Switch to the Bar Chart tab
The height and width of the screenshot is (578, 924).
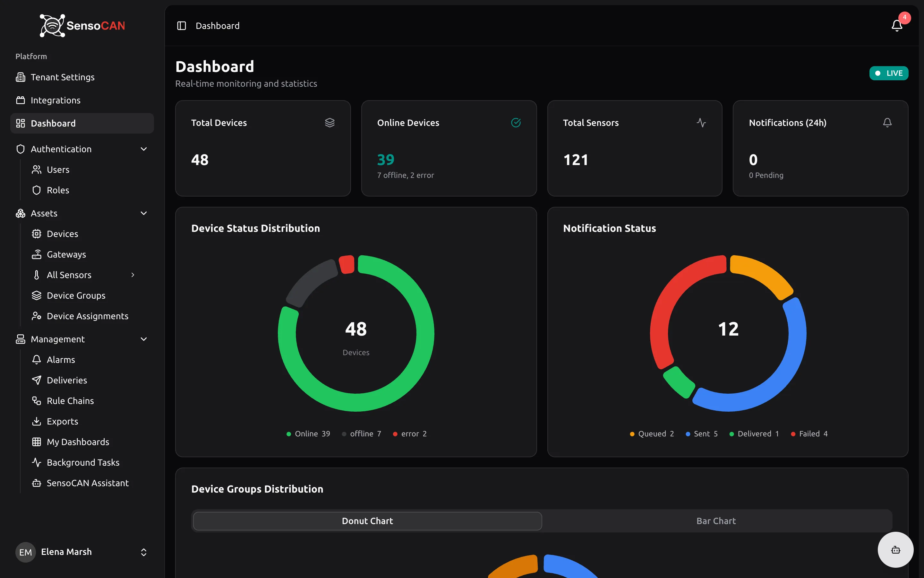point(716,521)
